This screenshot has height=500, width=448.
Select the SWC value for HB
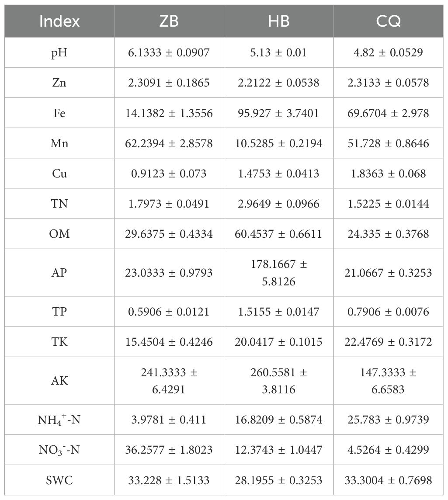pyautogui.click(x=279, y=480)
